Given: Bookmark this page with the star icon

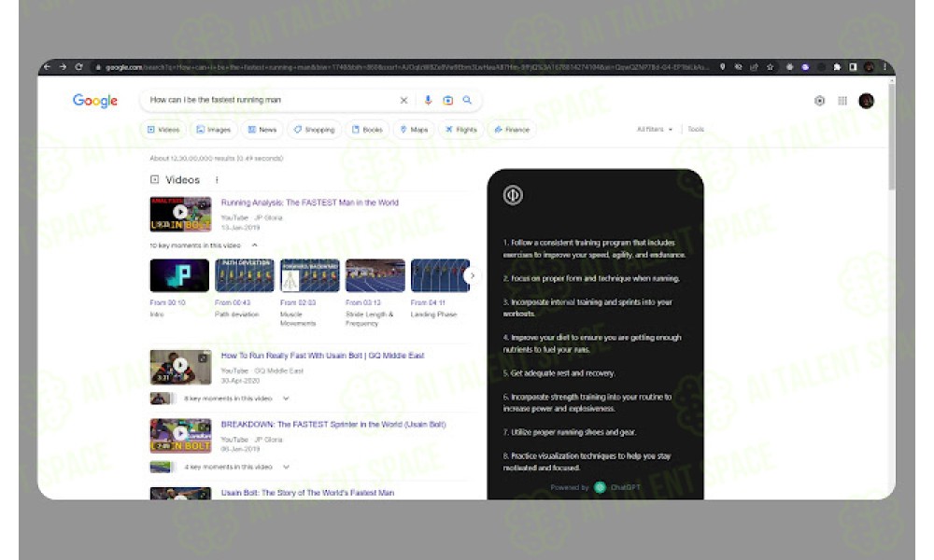Looking at the screenshot, I should pos(770,67).
